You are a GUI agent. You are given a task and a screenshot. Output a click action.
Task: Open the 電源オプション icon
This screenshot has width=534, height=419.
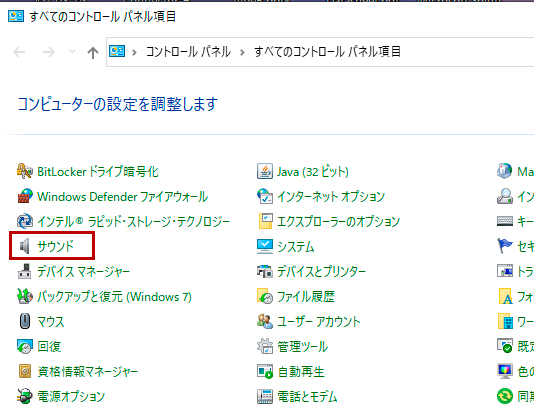25,396
